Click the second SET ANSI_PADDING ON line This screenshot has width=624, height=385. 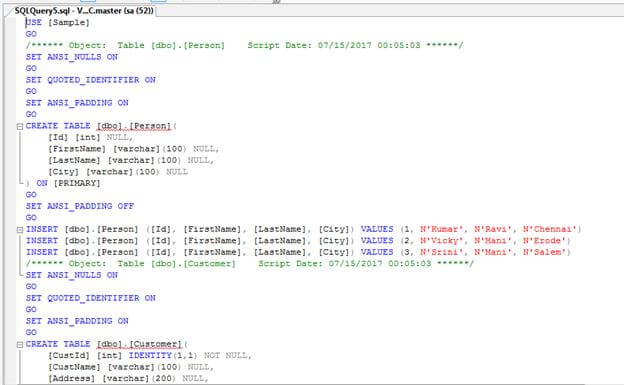[77, 321]
